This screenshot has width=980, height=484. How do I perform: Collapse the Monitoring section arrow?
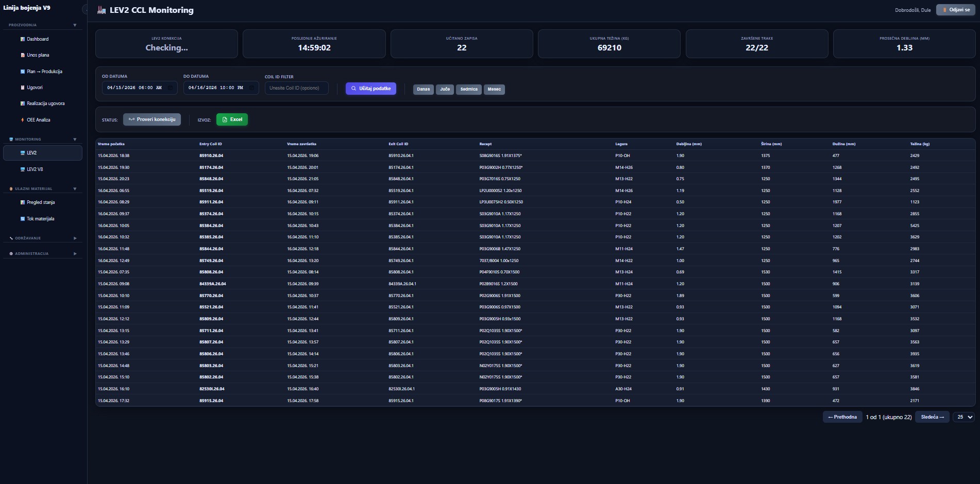pyautogui.click(x=75, y=140)
